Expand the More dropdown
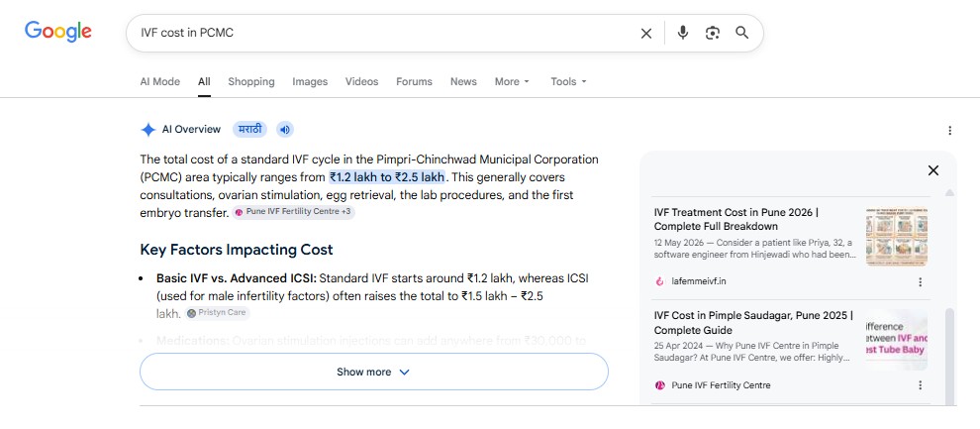Screen dimensions: 980x429 click(x=512, y=81)
